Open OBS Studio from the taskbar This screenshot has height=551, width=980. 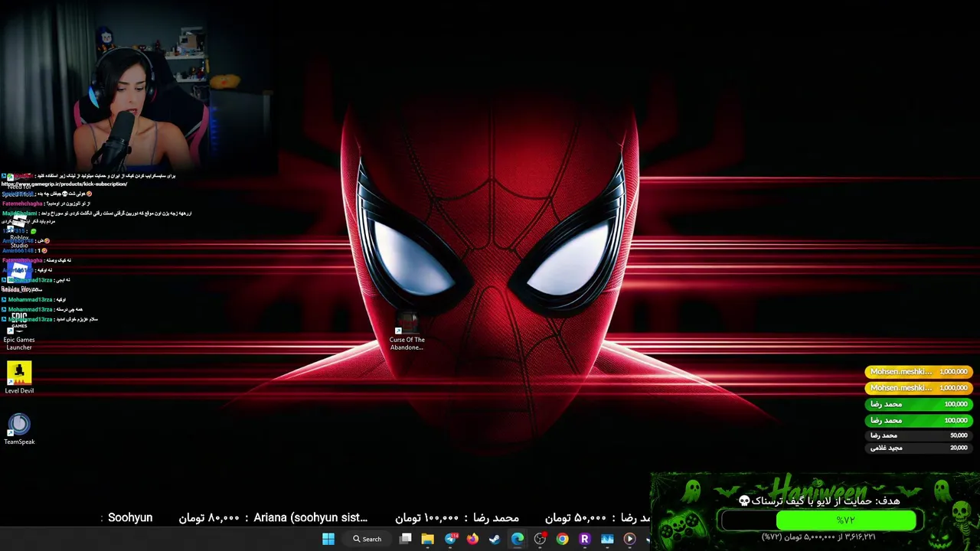tap(540, 539)
